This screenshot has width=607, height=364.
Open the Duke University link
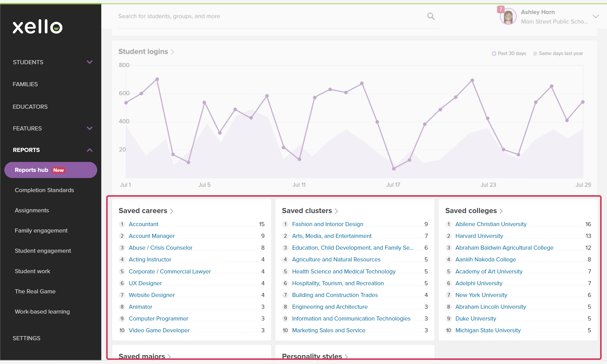point(476,319)
